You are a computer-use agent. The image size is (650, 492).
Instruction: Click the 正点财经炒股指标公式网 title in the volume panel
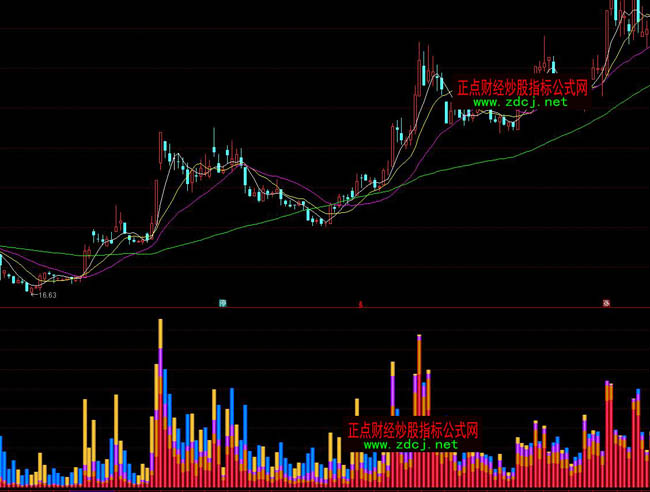click(413, 430)
